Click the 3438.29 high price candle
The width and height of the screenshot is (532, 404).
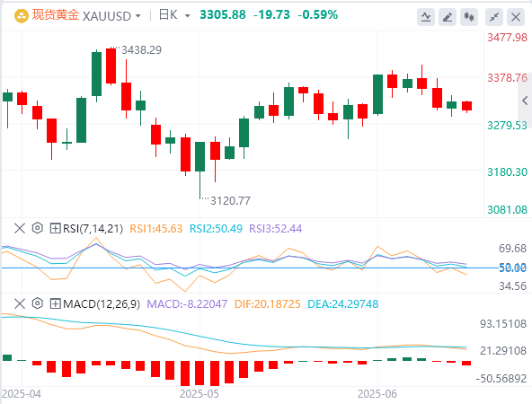tap(111, 66)
